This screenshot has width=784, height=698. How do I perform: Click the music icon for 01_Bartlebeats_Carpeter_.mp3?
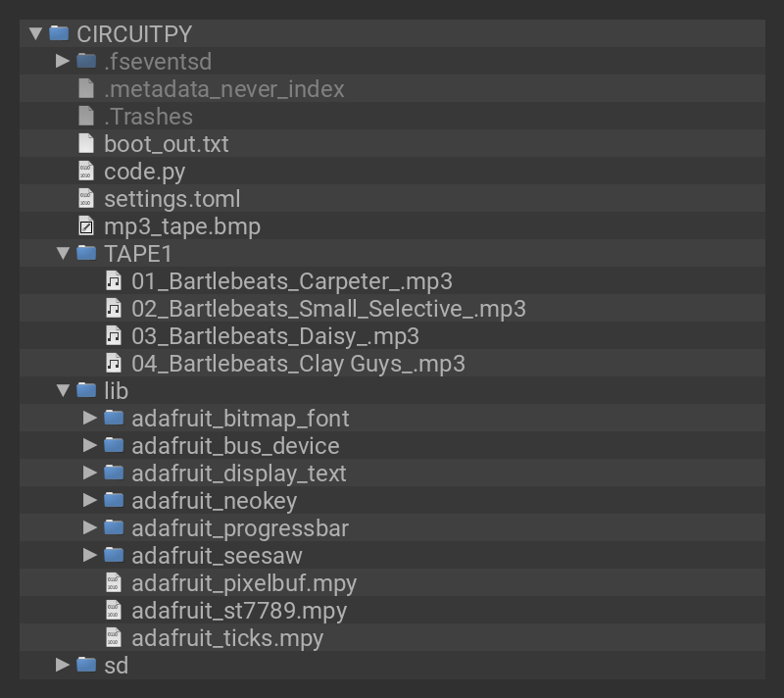pyautogui.click(x=114, y=281)
